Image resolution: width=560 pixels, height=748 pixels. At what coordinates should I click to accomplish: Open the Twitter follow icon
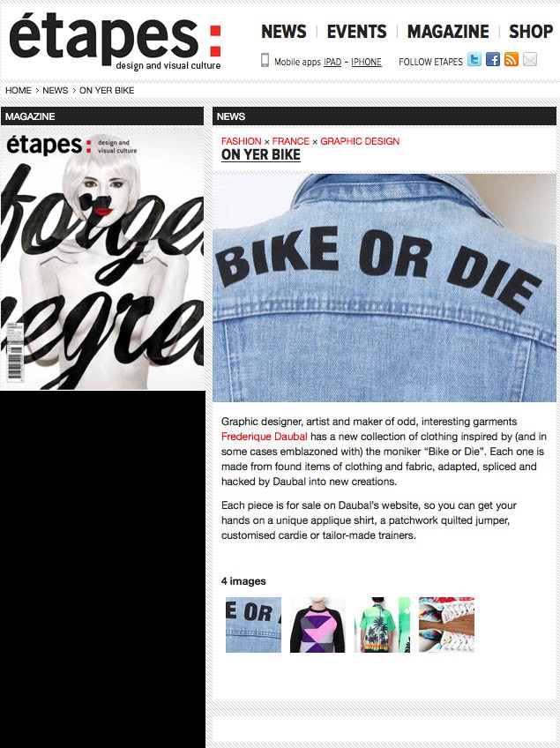474,60
